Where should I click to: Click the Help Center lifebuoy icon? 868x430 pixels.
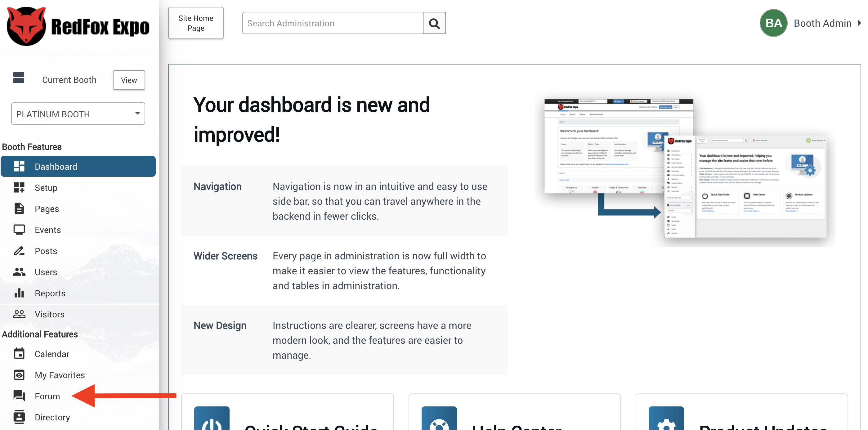pyautogui.click(x=439, y=418)
